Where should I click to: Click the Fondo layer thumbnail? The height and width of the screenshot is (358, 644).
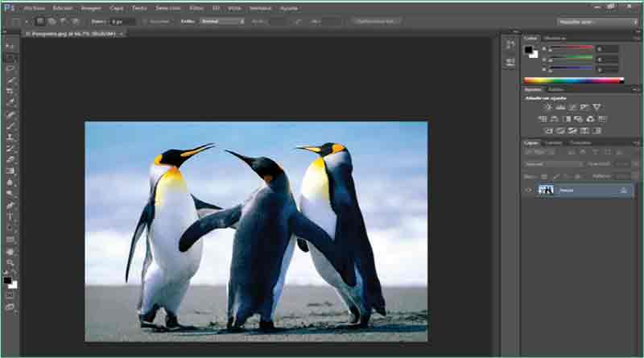click(547, 190)
